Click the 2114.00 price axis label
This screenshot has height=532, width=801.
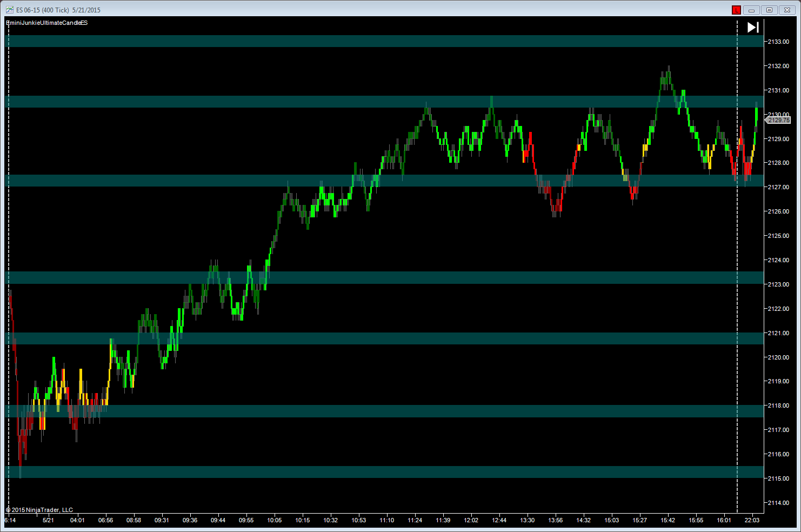tap(778, 503)
